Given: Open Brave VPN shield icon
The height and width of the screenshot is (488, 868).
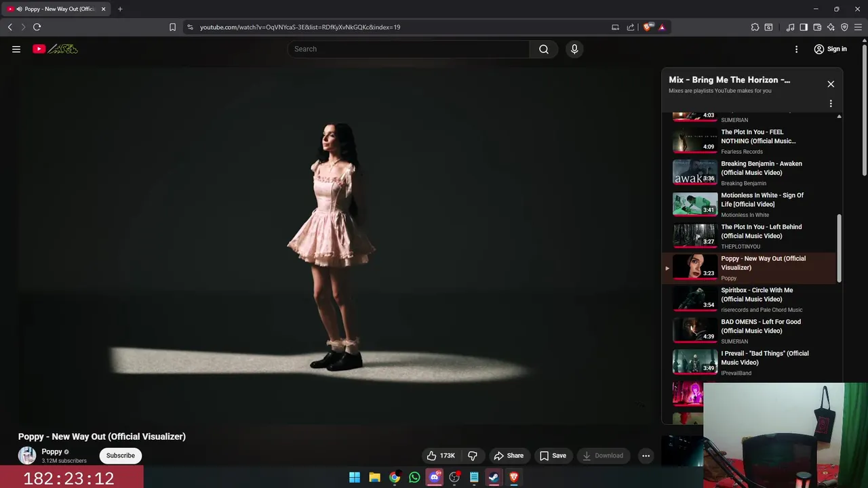Looking at the screenshot, I should [844, 27].
